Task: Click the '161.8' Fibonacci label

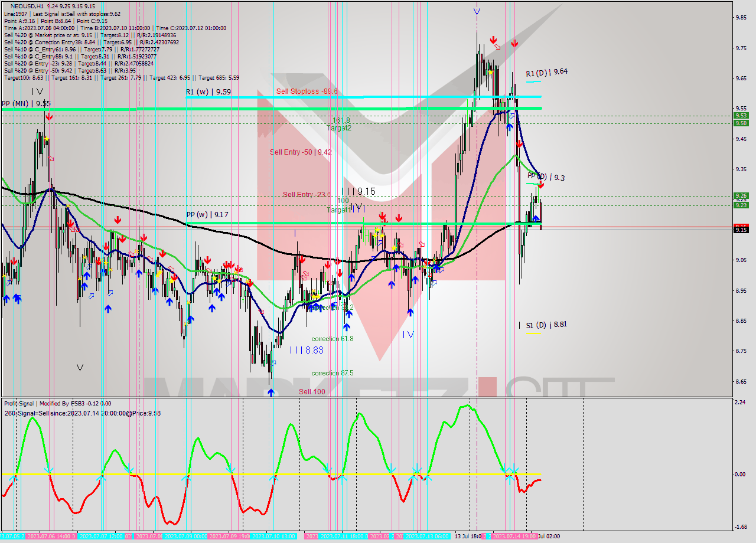Action: pyautogui.click(x=341, y=120)
